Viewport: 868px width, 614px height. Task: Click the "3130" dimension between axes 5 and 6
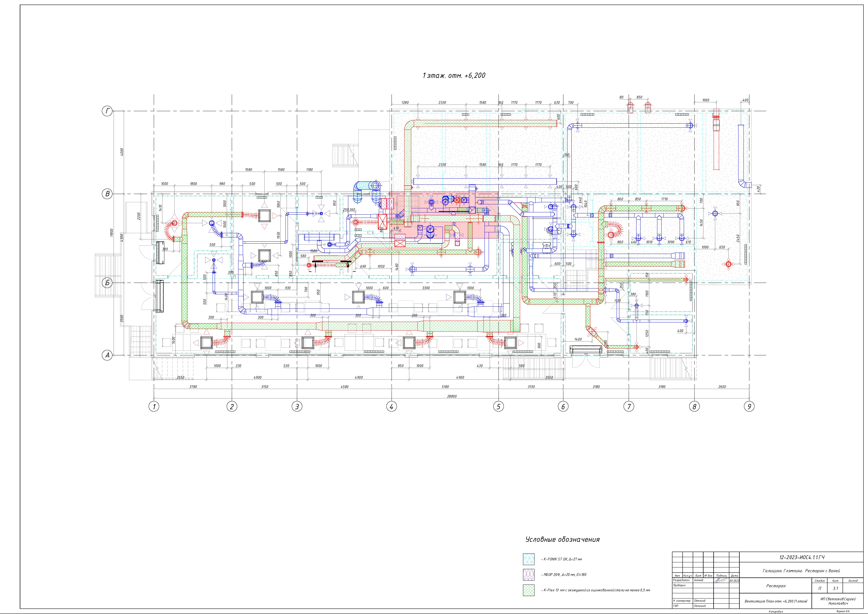click(x=531, y=387)
